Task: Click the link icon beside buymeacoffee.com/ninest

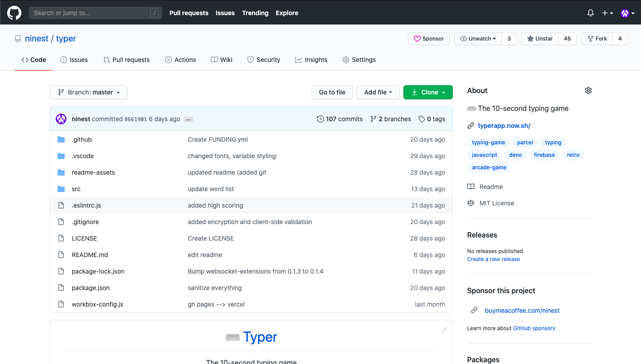Action: point(474,311)
